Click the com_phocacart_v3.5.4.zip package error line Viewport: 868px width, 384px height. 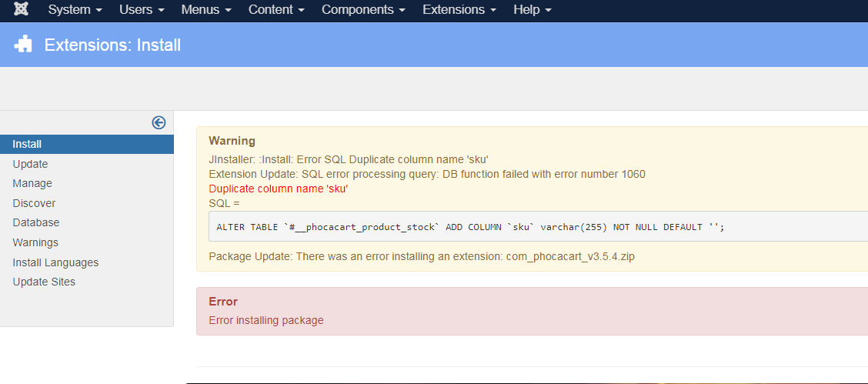422,257
